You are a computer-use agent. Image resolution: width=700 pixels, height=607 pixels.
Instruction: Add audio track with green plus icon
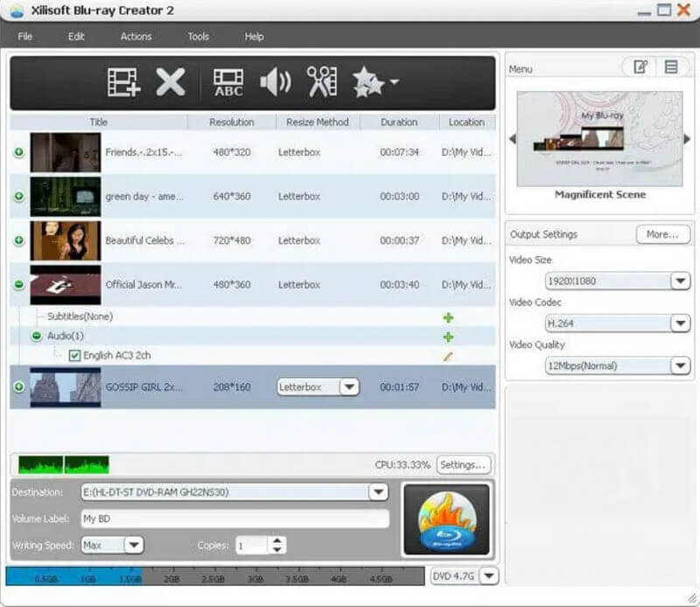point(448,337)
